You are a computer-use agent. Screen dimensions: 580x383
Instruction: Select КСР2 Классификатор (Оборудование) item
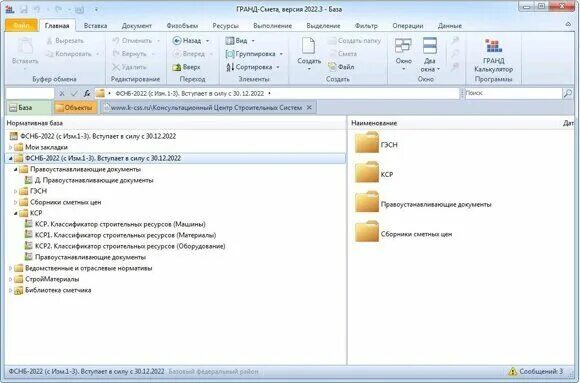130,246
